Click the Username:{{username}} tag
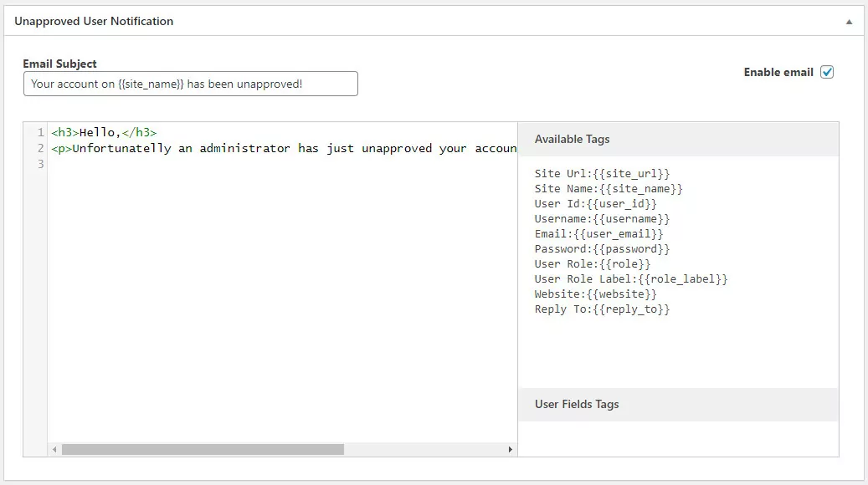The width and height of the screenshot is (868, 485). (602, 219)
